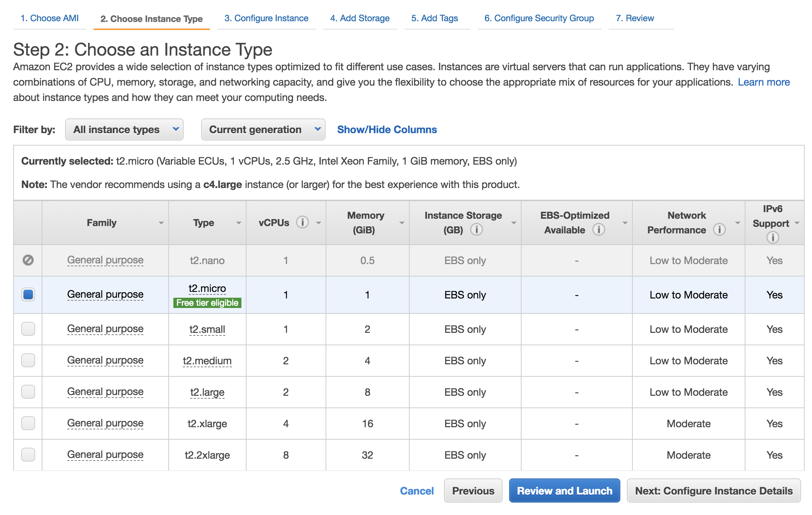
Task: Click the IPv6 Support info icon
Action: pos(772,237)
